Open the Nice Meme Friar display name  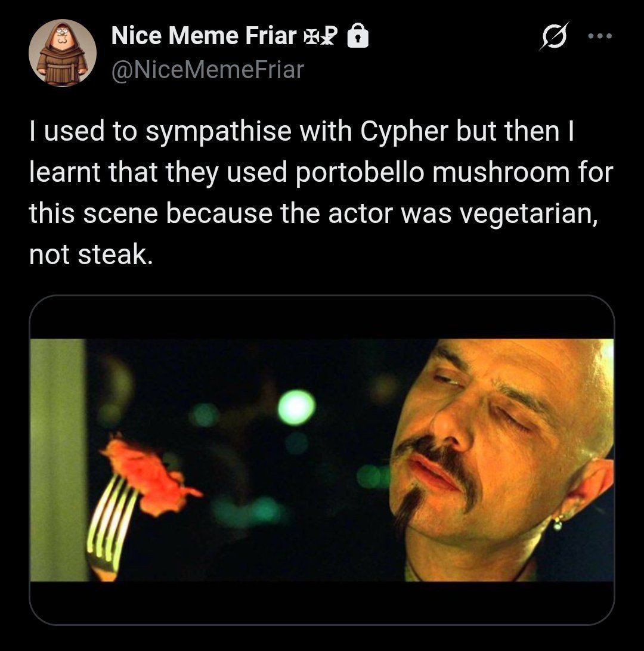tap(203, 35)
